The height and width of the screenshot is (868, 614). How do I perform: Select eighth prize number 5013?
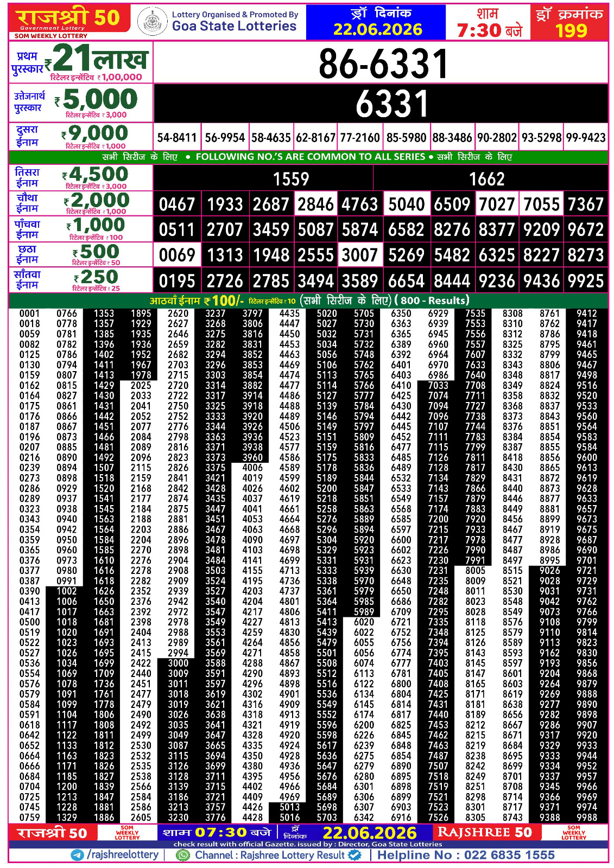[289, 807]
